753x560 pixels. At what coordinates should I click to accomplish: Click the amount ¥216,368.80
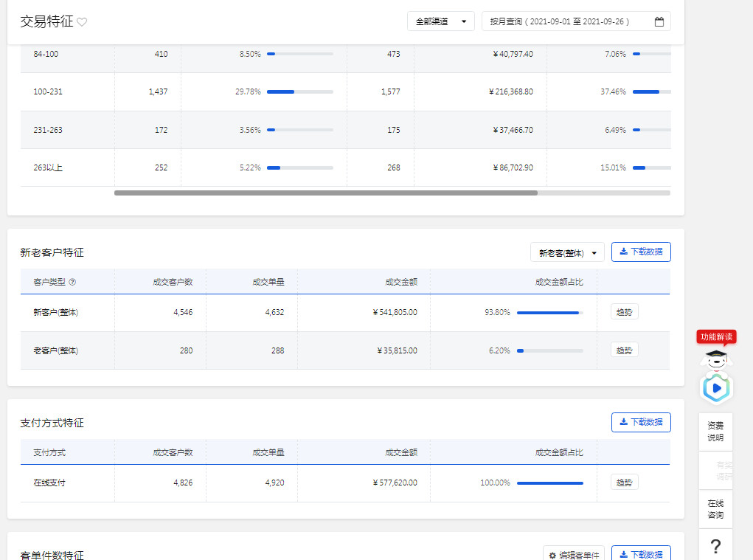tap(511, 91)
